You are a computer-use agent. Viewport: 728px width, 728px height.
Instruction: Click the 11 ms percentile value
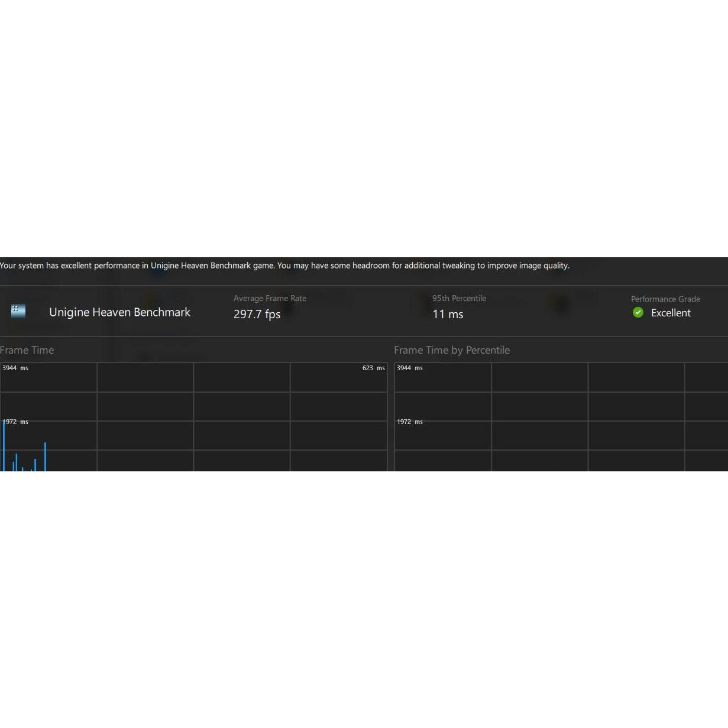[x=448, y=314]
